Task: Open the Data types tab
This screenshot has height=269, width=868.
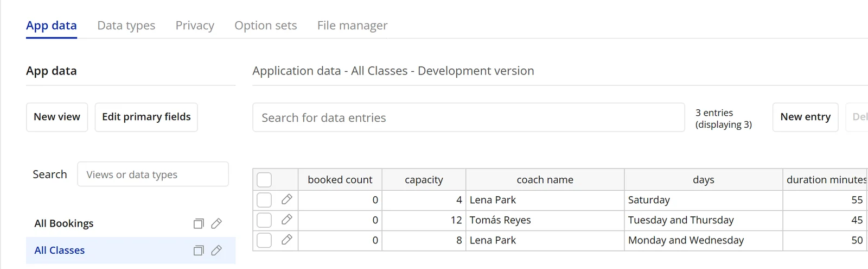Action: tap(126, 26)
